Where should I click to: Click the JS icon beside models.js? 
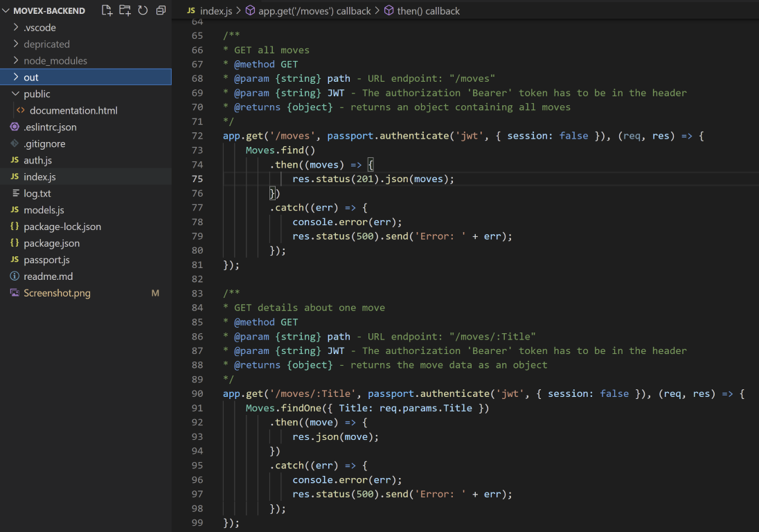pyautogui.click(x=15, y=210)
